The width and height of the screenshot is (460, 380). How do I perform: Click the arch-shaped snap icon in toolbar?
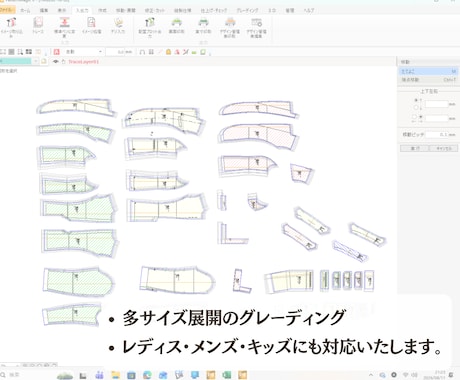point(142,52)
